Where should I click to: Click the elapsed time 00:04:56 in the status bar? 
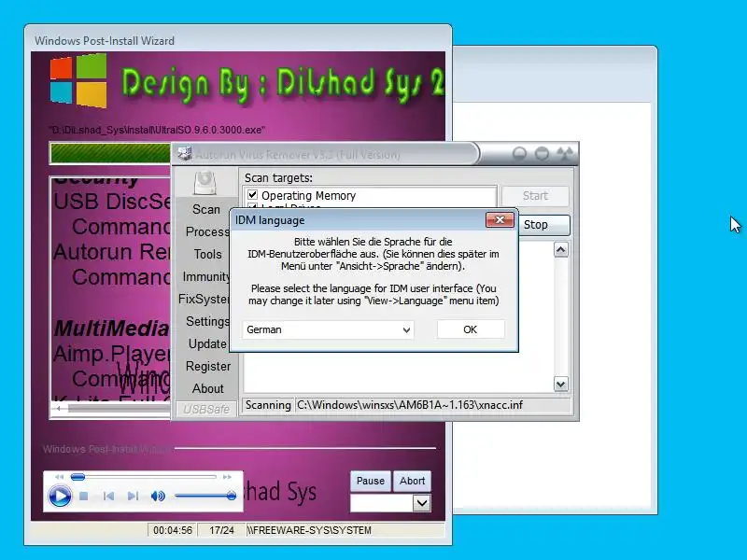173,530
